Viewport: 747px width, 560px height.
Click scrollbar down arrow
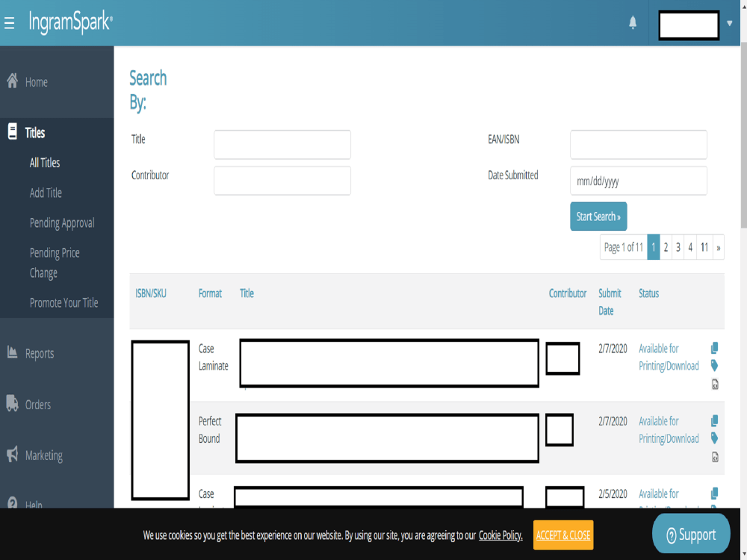pos(743,555)
